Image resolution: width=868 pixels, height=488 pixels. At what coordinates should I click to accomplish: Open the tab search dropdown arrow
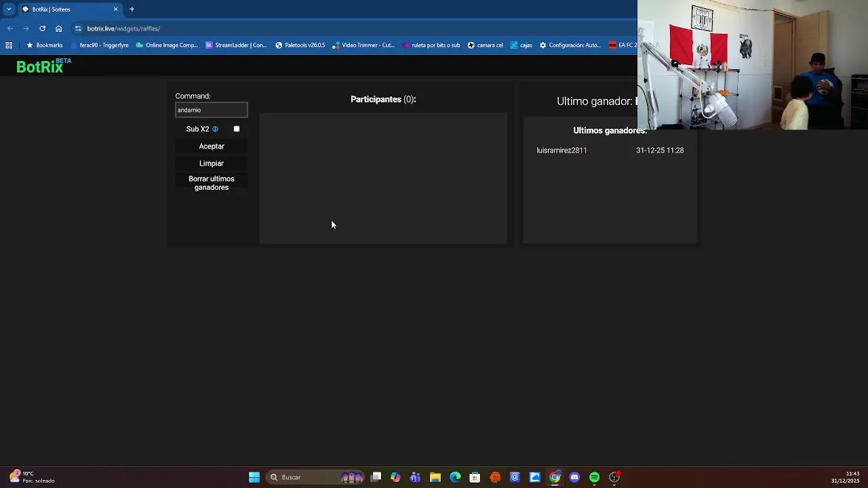(9, 9)
